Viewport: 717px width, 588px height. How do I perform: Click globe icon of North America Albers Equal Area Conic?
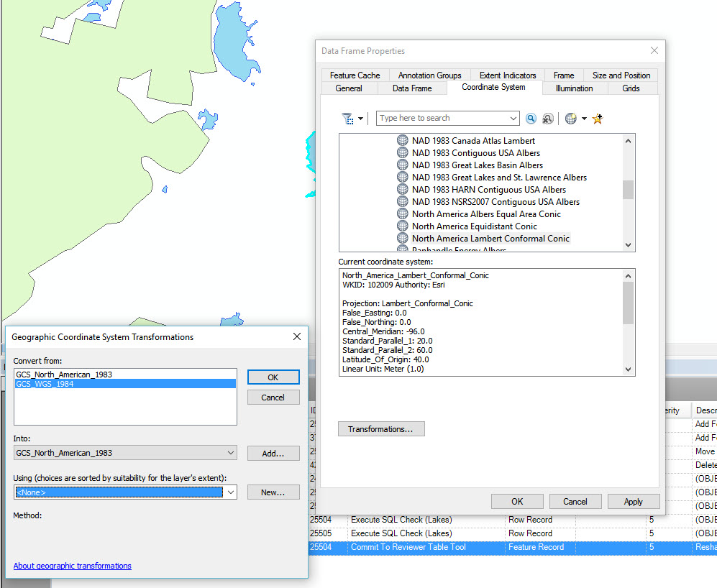403,213
